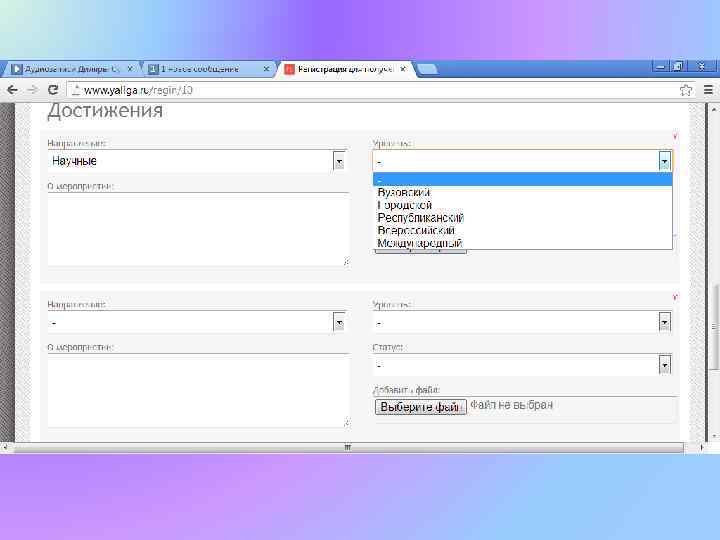Image resolution: width=720 pixels, height=540 pixels.
Task: Minimize the browser window
Action: (660, 67)
